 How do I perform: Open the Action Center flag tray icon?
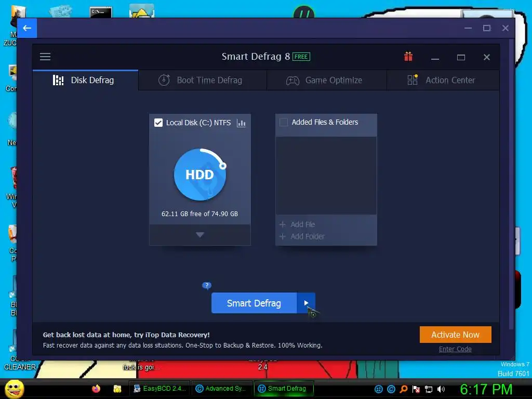coord(416,389)
